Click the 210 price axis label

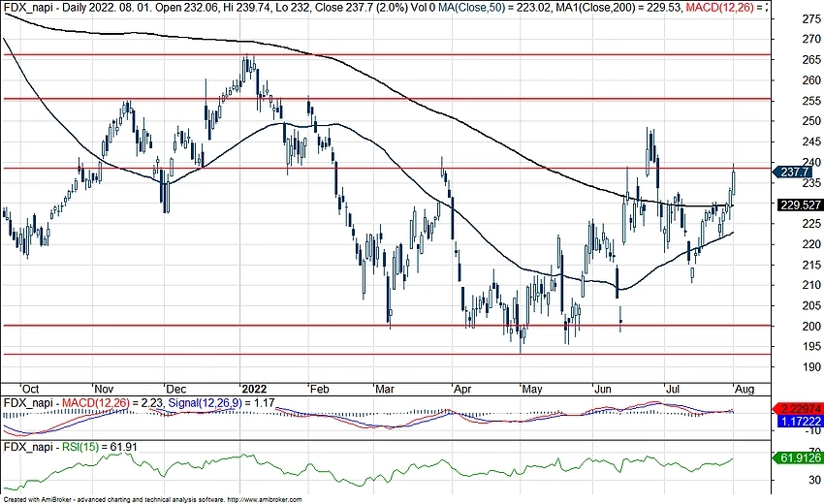tap(810, 285)
